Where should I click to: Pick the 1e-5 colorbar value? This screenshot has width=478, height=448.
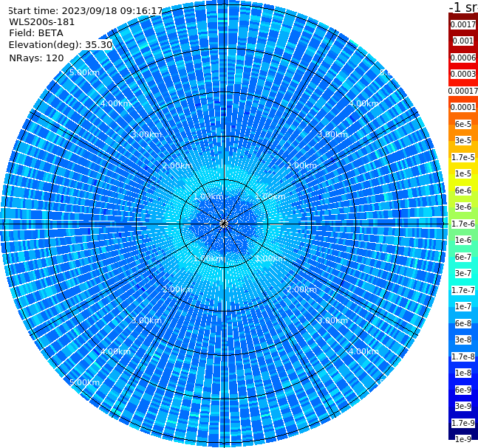click(x=463, y=173)
